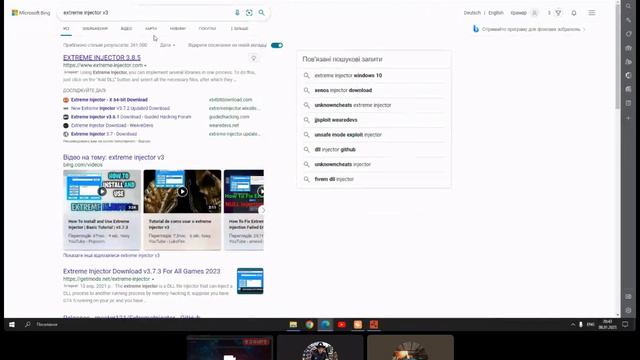Open Extreme Injector Download v3.7.3 result

142,271
